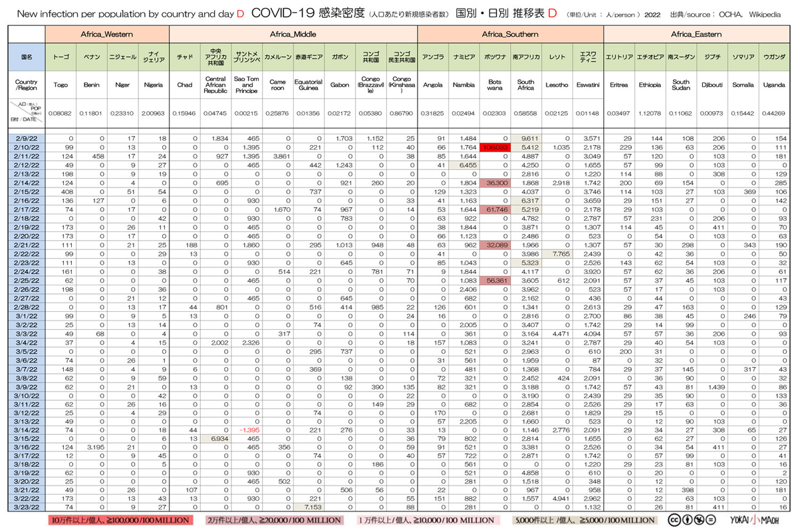The image size is (798, 532).
Task: Click South Africa population value 0.58558
Action: [x=525, y=114]
